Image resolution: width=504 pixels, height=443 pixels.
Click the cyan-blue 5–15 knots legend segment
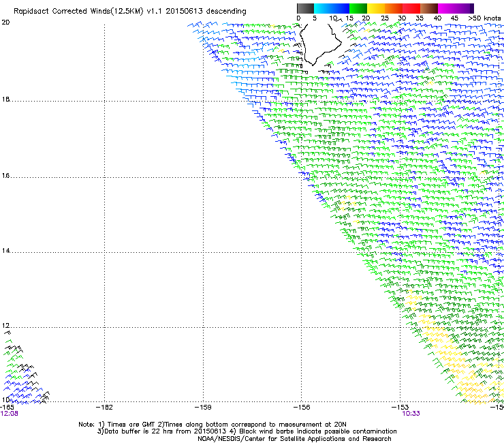[x=332, y=8]
